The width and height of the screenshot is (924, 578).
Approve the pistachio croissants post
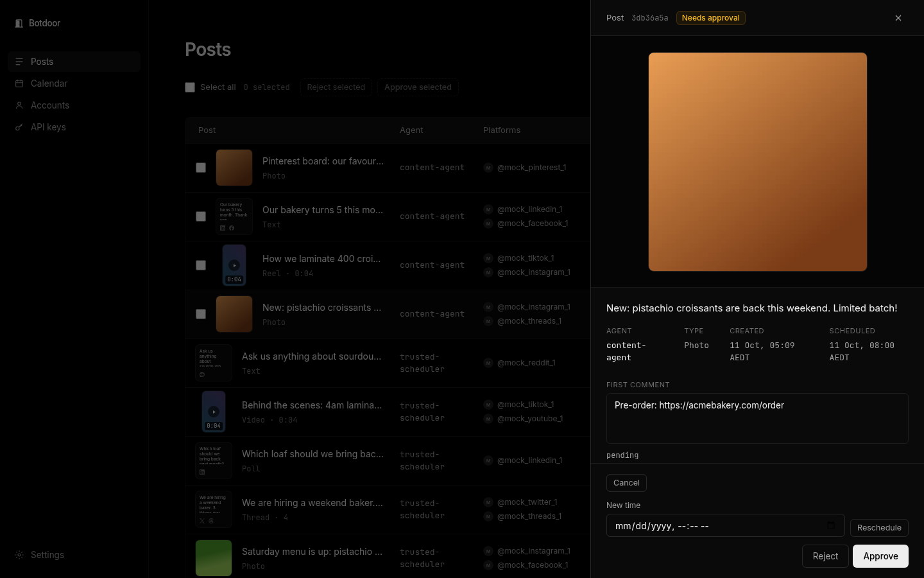880,556
